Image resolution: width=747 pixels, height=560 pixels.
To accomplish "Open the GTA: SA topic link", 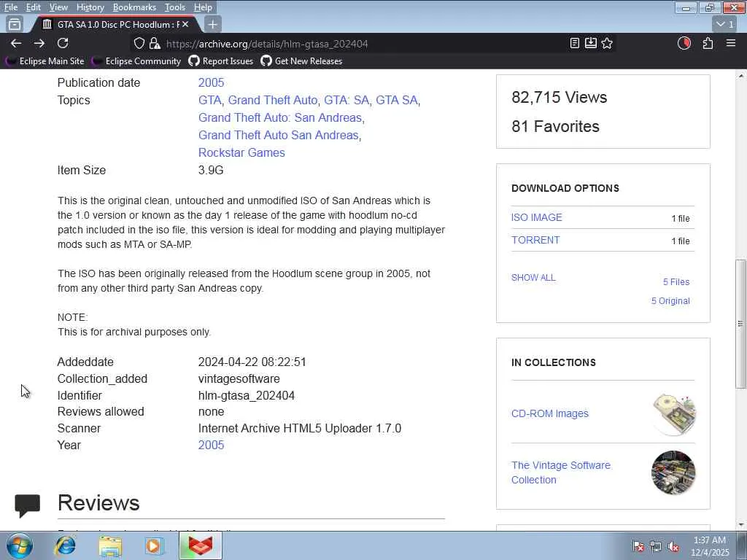I will coord(347,100).
